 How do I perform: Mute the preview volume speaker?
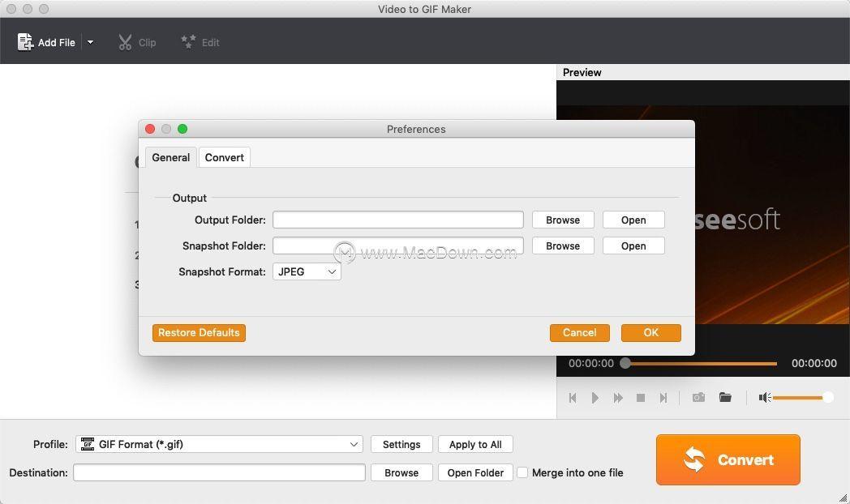[x=765, y=398]
